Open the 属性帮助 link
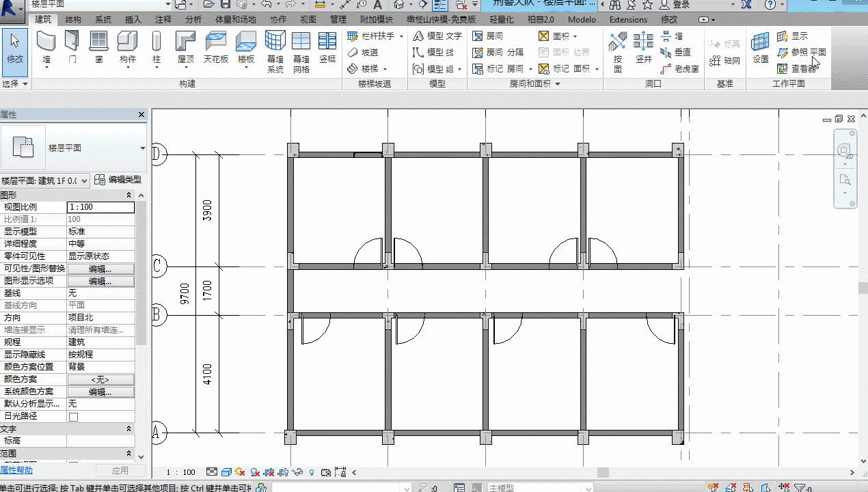 tap(16, 470)
